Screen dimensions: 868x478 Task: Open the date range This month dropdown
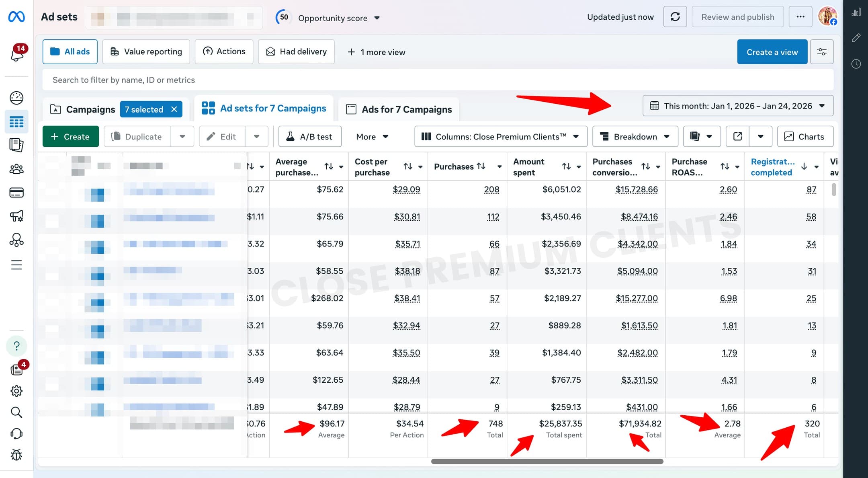point(738,106)
